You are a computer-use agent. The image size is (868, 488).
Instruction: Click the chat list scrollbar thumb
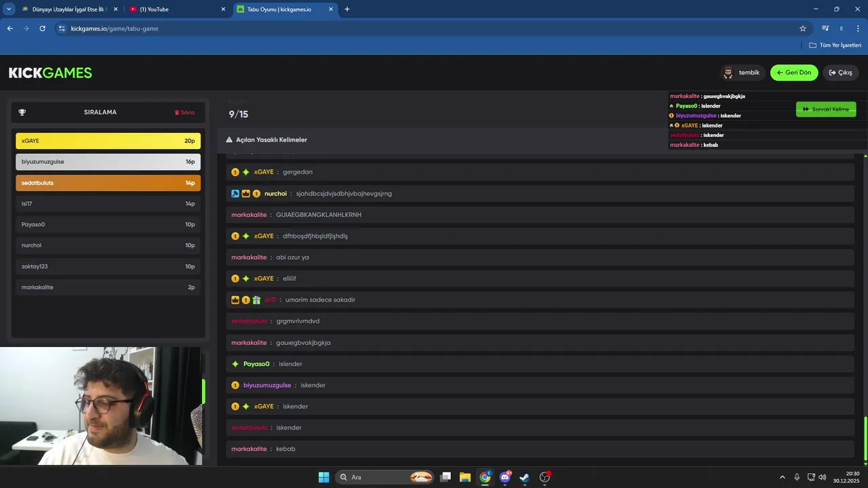pyautogui.click(x=865, y=437)
